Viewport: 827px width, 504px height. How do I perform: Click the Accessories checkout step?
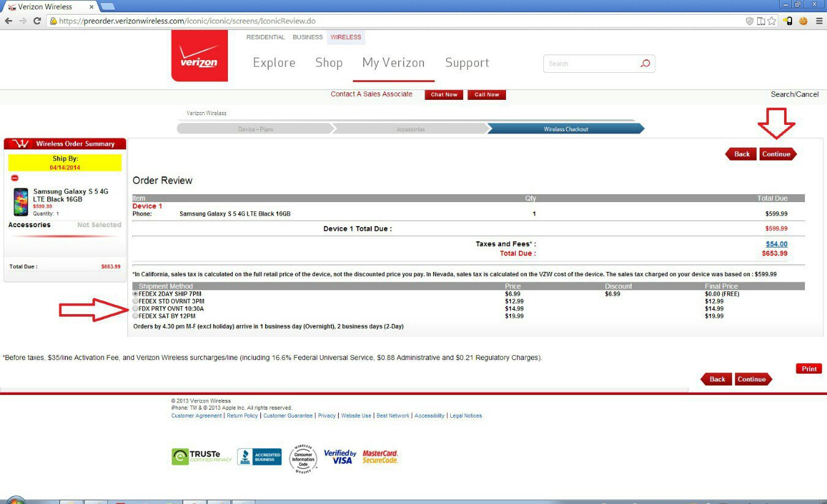(410, 129)
